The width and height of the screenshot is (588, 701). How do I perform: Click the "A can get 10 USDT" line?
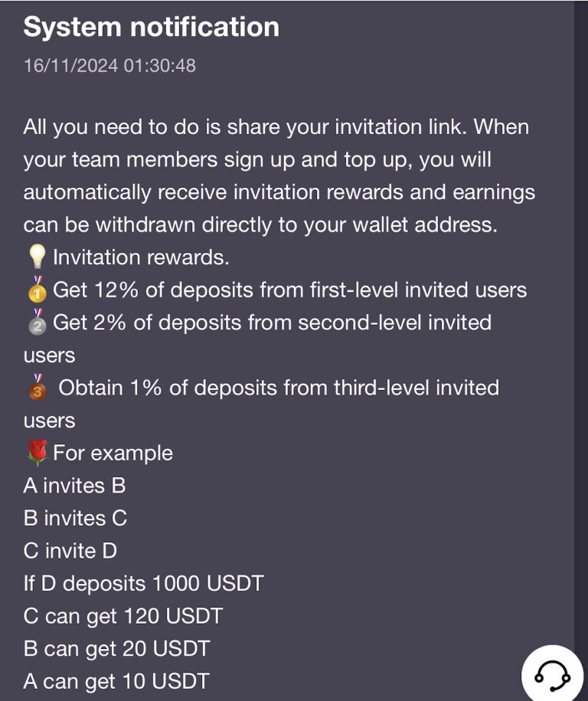[116, 681]
